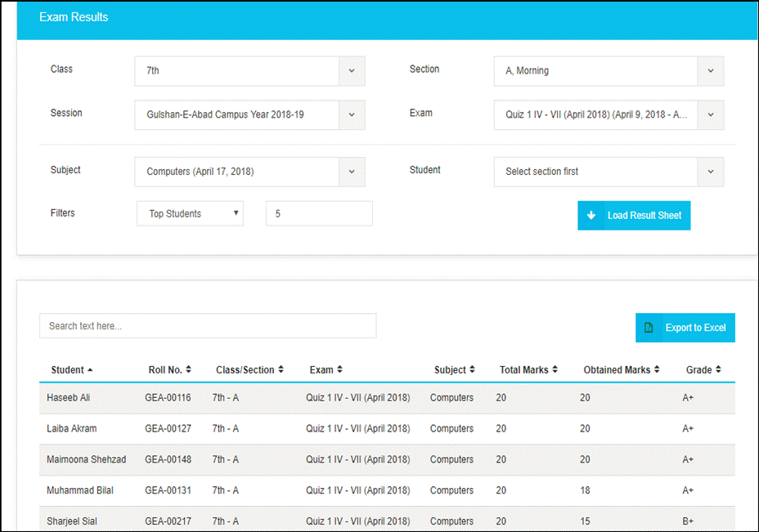This screenshot has height=532, width=759.
Task: Click roll number GEA-00131
Action: tap(168, 490)
